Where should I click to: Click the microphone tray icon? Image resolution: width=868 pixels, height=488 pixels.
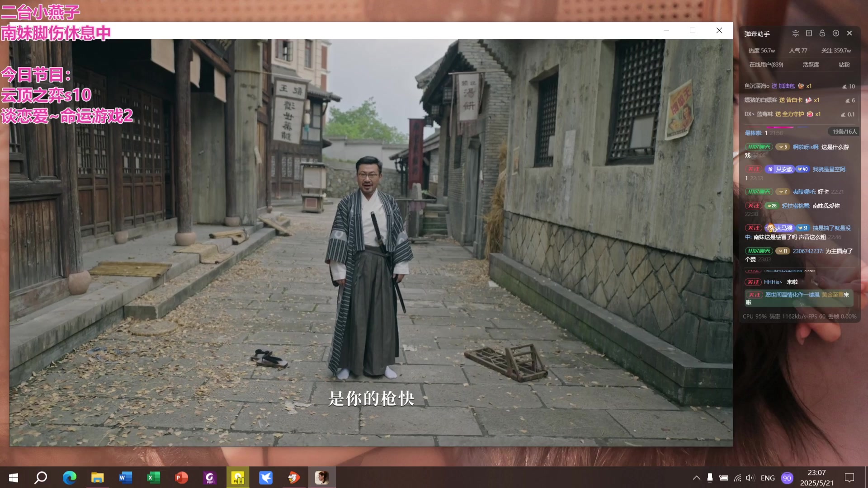pyautogui.click(x=710, y=478)
